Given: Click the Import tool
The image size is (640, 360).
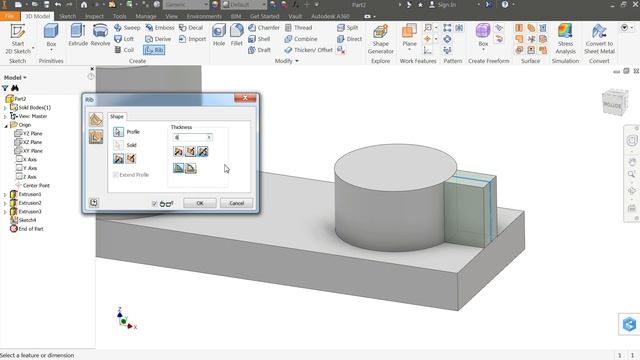Looking at the screenshot, I should tap(192, 39).
